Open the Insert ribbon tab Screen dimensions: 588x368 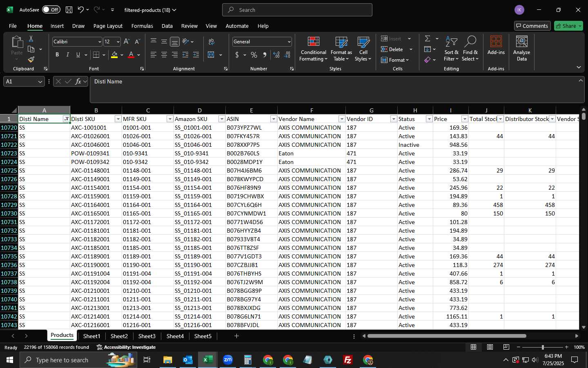[x=57, y=26]
